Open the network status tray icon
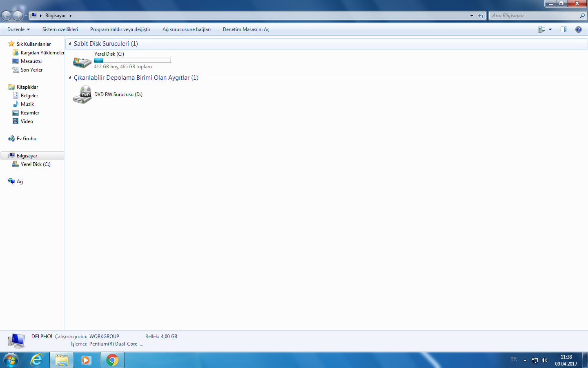Screen dimensions: 588x368 tap(535, 360)
